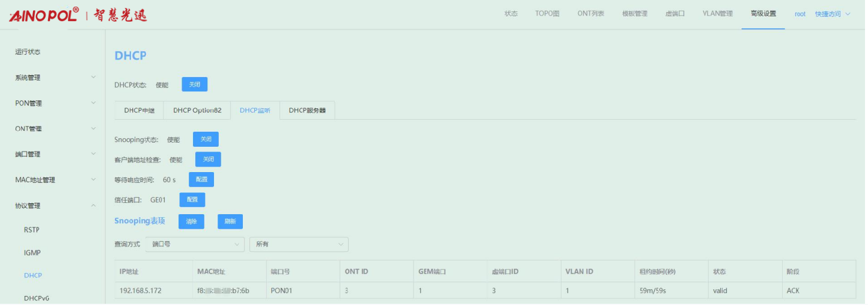Image resolution: width=868 pixels, height=305 pixels.
Task: Open the DHCP服务器 tab
Action: (307, 111)
